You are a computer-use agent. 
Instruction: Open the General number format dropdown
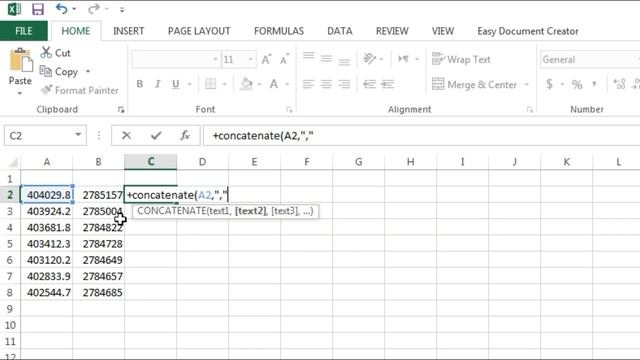(x=590, y=60)
